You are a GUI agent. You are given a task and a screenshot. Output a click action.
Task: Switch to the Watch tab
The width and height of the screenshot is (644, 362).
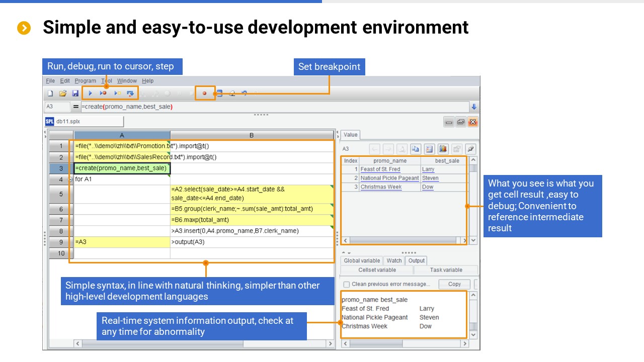(x=394, y=260)
